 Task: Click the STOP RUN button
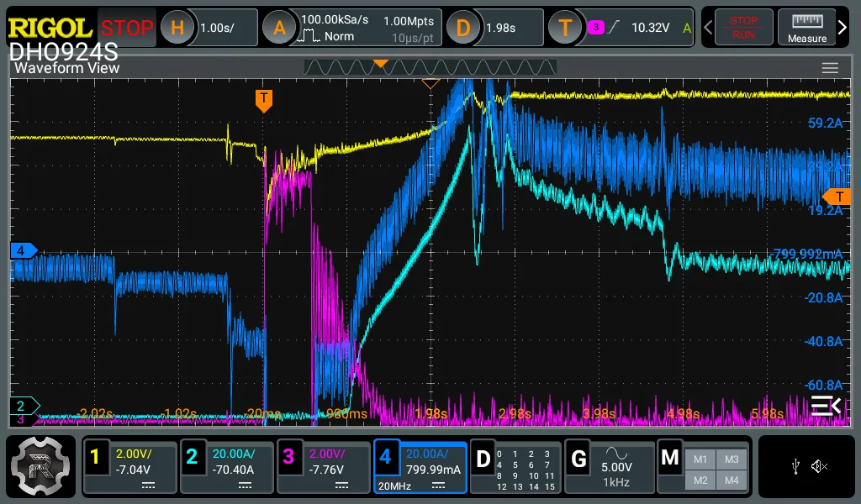pos(743,28)
